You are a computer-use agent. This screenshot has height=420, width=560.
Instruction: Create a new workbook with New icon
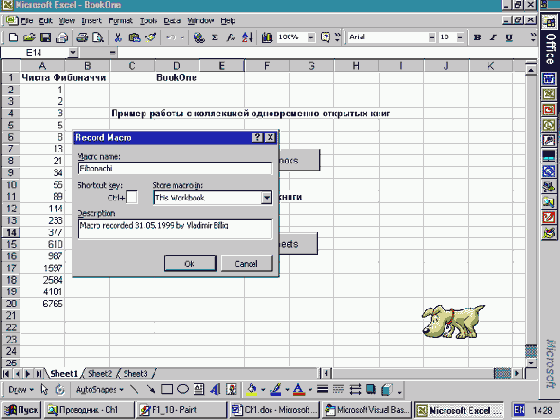[x=14, y=37]
